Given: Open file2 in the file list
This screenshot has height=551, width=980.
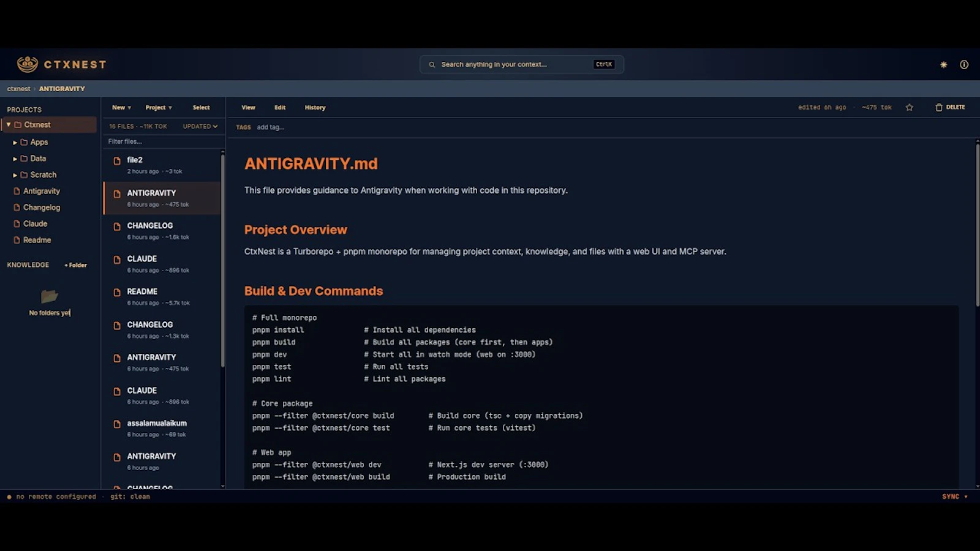Looking at the screenshot, I should pyautogui.click(x=162, y=165).
